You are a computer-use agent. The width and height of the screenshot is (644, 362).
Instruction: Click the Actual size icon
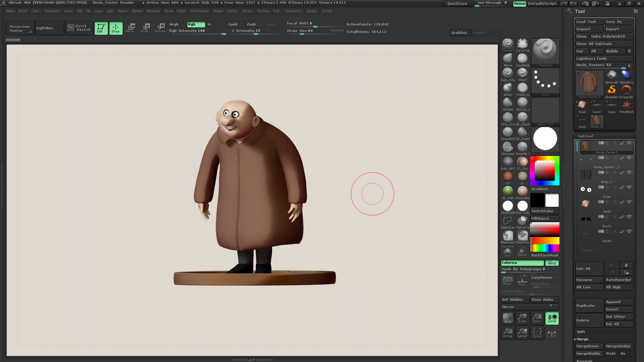point(507,333)
